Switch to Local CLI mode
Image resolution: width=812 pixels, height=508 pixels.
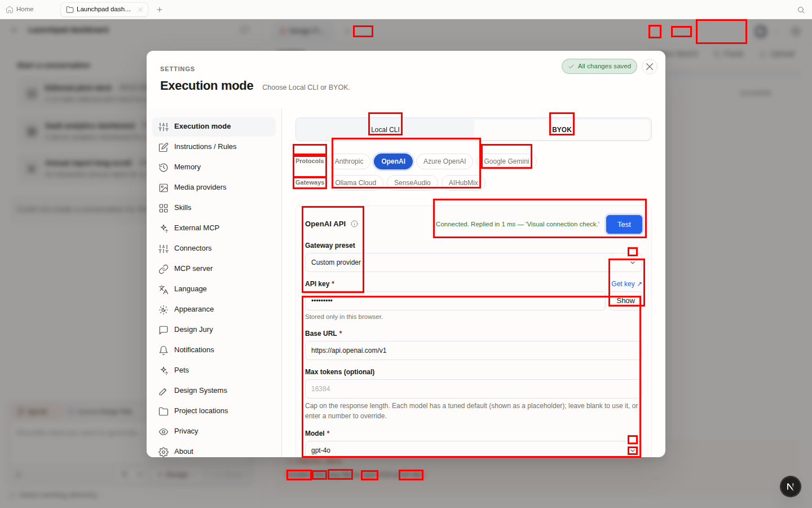point(385,129)
